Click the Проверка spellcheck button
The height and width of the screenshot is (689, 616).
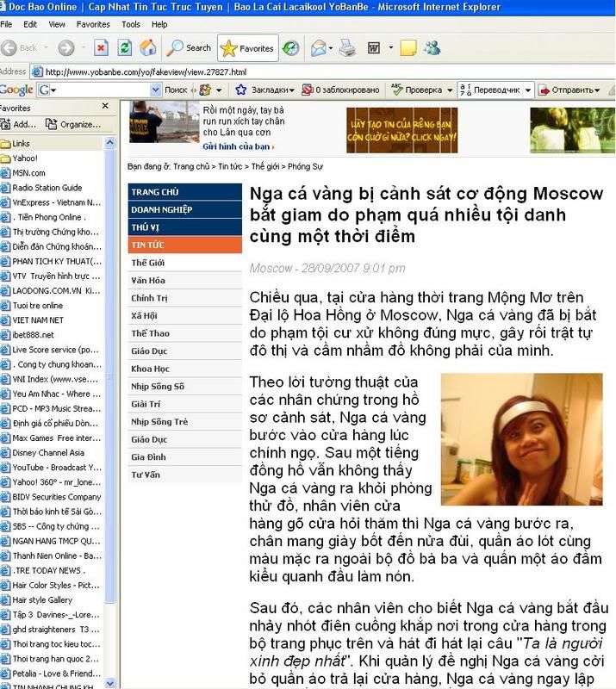(417, 90)
